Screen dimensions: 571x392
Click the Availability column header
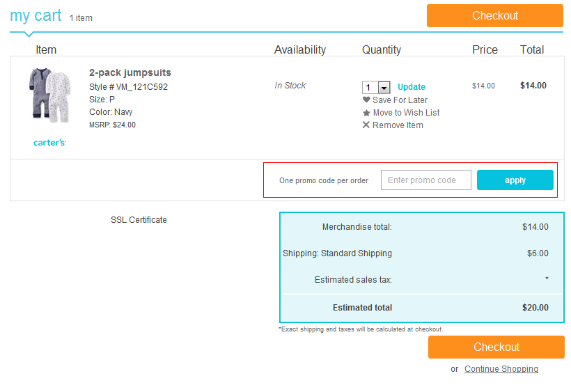pyautogui.click(x=299, y=49)
